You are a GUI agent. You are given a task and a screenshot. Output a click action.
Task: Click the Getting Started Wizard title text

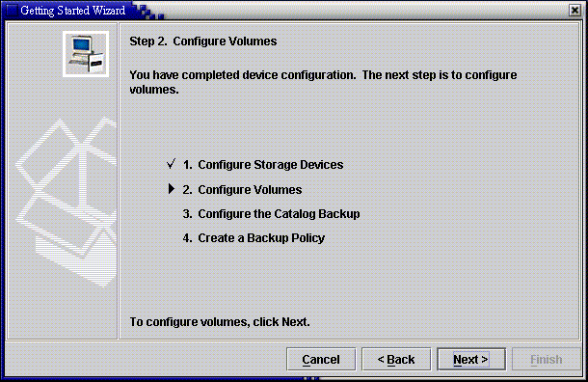point(72,11)
